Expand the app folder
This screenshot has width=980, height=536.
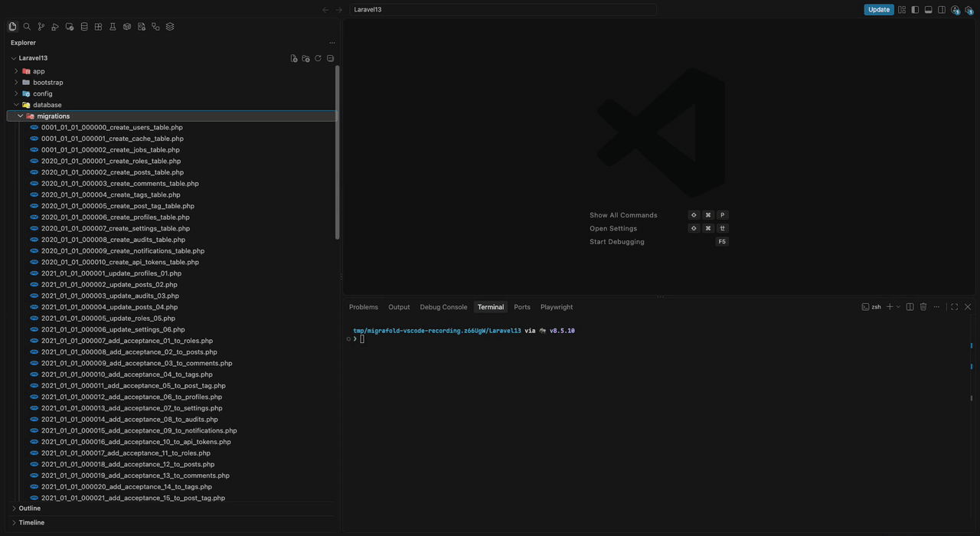coord(16,71)
